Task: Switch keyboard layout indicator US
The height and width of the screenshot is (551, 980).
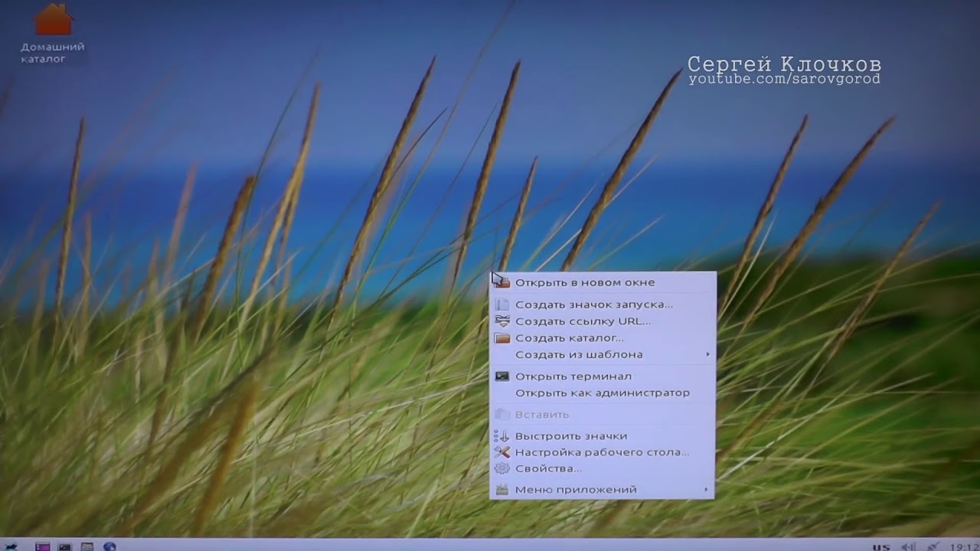Action: 881,546
